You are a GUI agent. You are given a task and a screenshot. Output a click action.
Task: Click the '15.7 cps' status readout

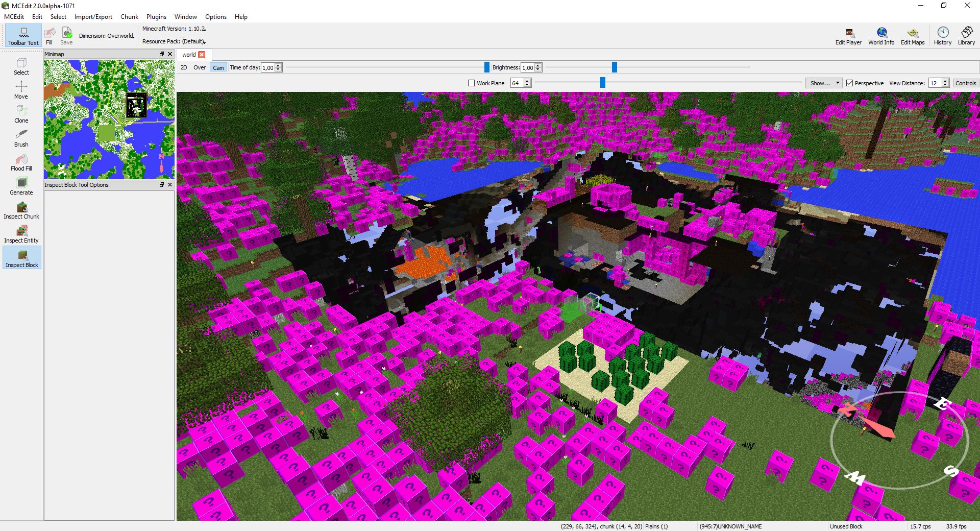[x=920, y=526]
